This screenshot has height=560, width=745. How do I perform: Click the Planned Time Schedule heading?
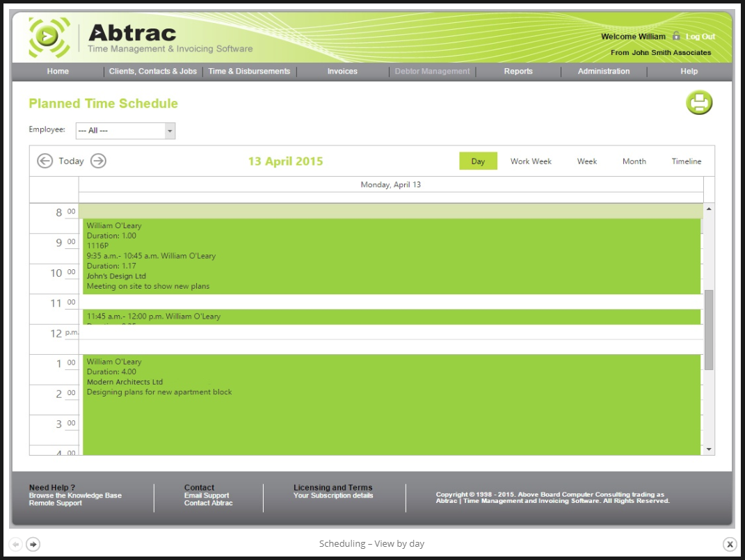[103, 104]
